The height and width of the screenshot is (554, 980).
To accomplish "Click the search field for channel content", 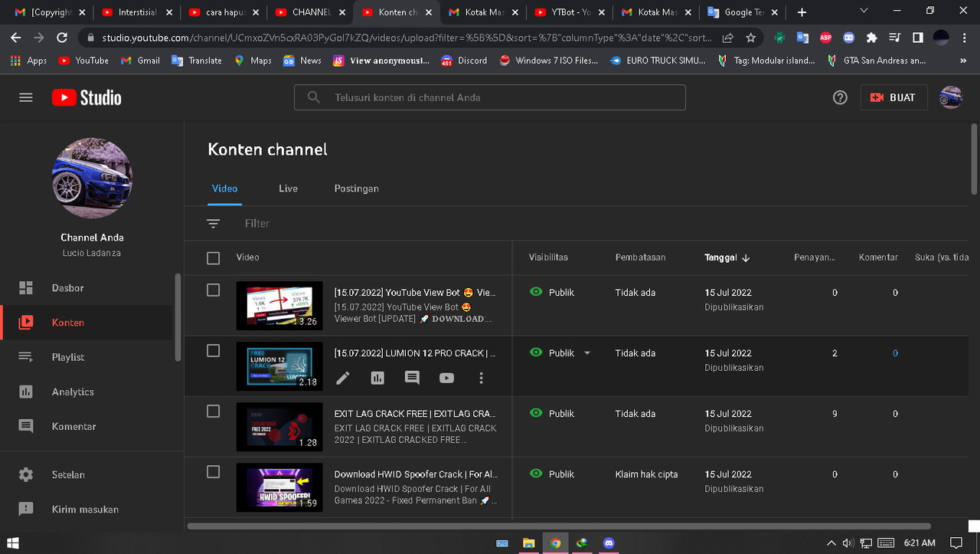I will coord(490,97).
